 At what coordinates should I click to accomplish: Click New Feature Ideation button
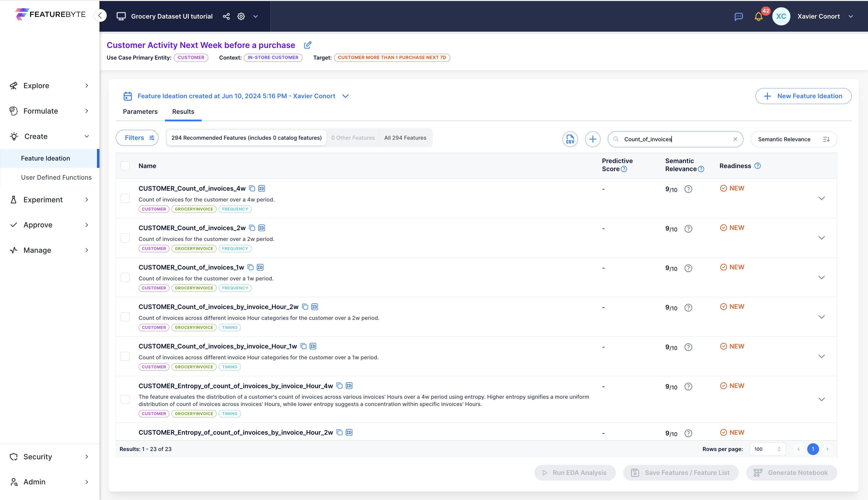(803, 96)
